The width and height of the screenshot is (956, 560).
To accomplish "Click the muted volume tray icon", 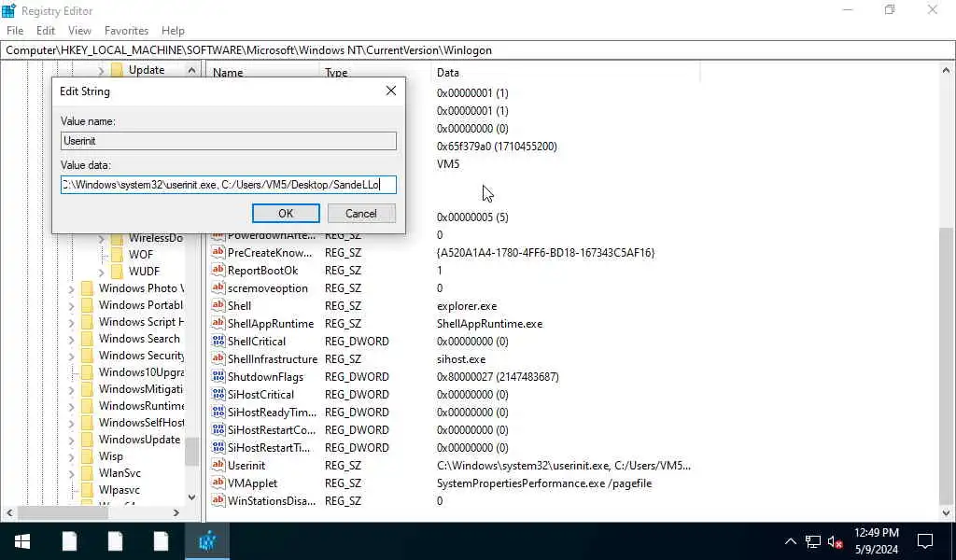I will [836, 541].
